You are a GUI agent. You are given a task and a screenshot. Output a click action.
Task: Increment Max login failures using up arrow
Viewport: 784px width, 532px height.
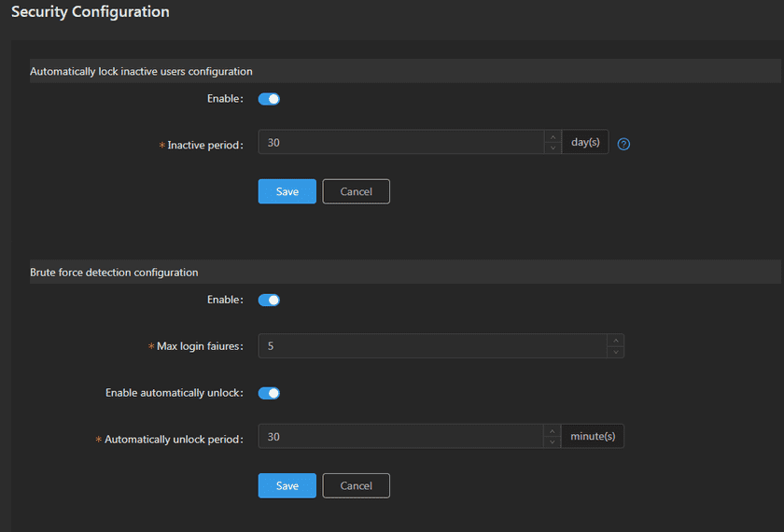click(614, 341)
